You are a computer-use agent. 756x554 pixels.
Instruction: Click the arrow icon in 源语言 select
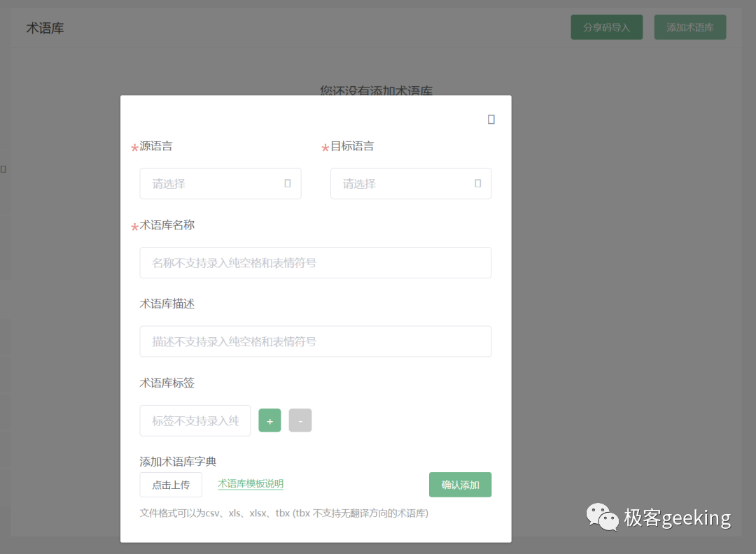pyautogui.click(x=287, y=183)
